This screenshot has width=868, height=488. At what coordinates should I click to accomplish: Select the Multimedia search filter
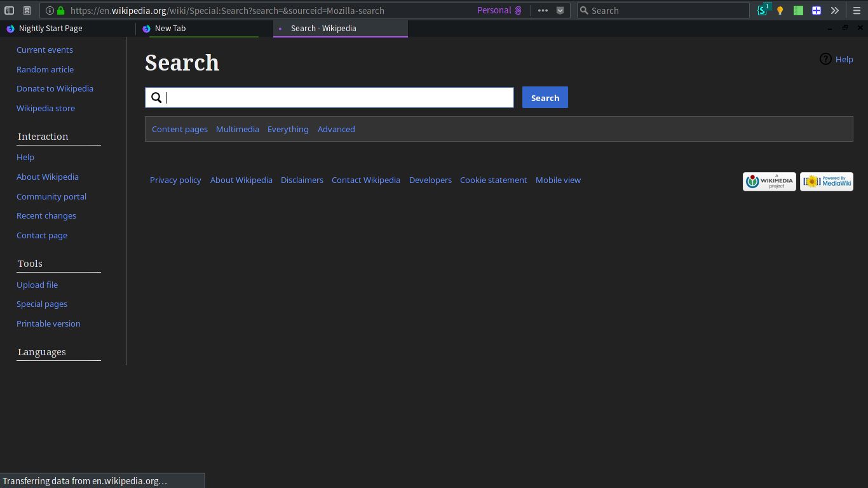tap(237, 129)
